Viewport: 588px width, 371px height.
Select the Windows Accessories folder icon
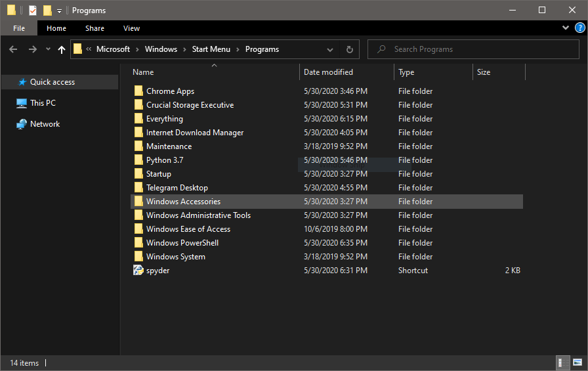click(138, 201)
